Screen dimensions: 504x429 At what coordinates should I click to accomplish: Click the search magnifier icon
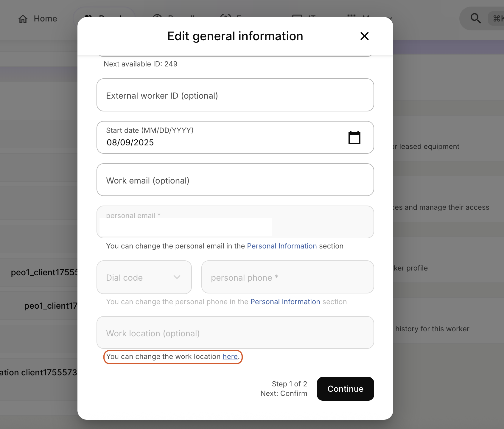(x=475, y=18)
